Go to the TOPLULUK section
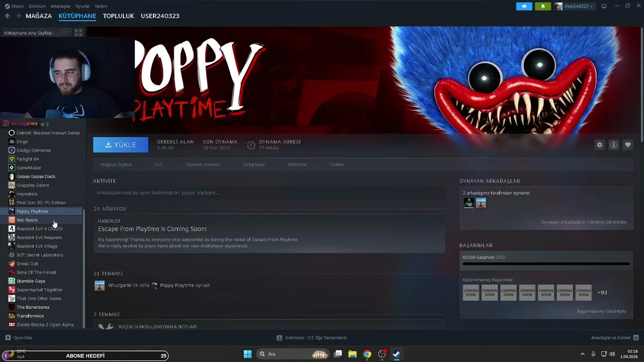Viewport: 644px width, 362px height. point(118,16)
